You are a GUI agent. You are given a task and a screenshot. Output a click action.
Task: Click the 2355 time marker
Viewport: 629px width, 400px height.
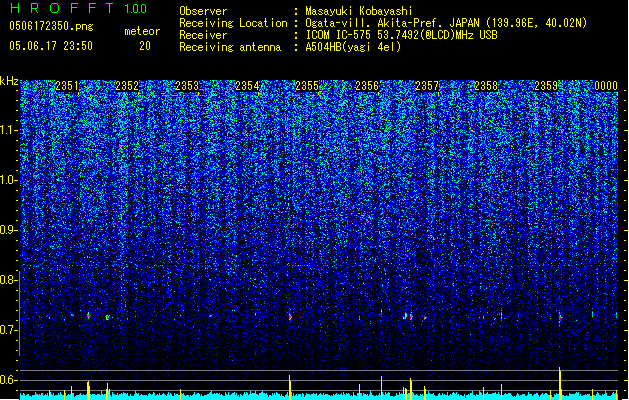point(307,86)
